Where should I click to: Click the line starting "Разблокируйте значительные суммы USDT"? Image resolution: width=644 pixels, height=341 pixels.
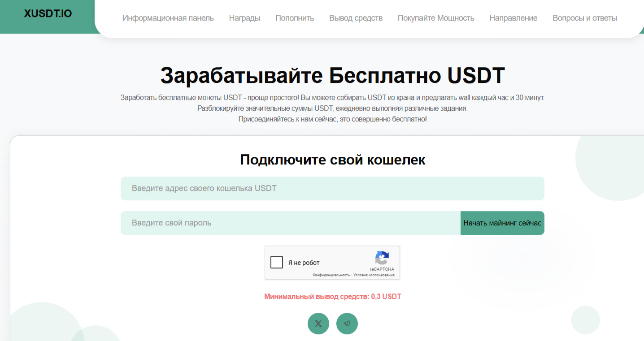[x=333, y=108]
